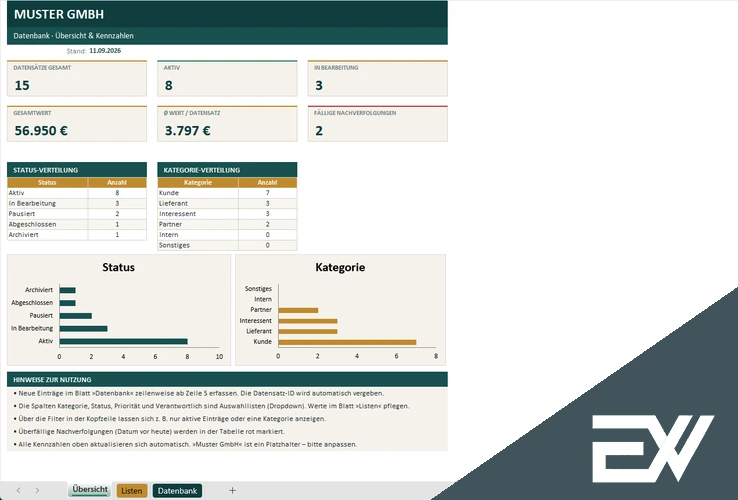Click the HINWEISE ZUR NUTZUNG header

[x=227, y=379]
